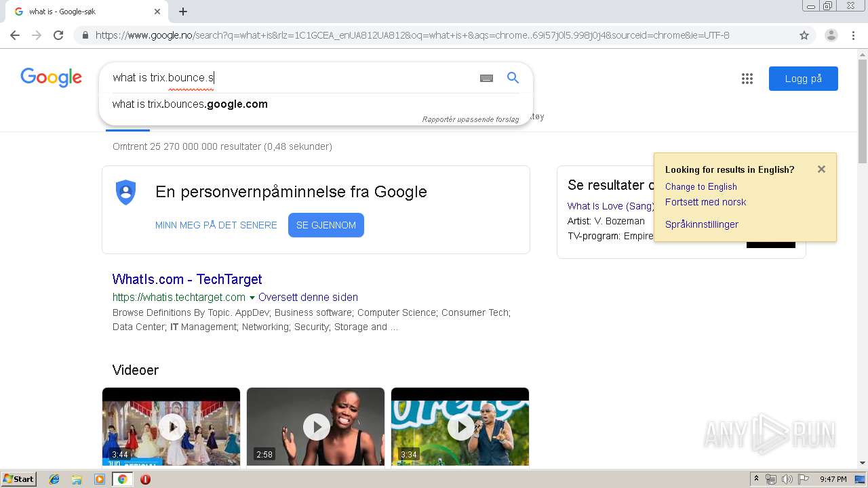This screenshot has height=488, width=868.
Task: Open the media player taskbar icon
Action: point(100,479)
